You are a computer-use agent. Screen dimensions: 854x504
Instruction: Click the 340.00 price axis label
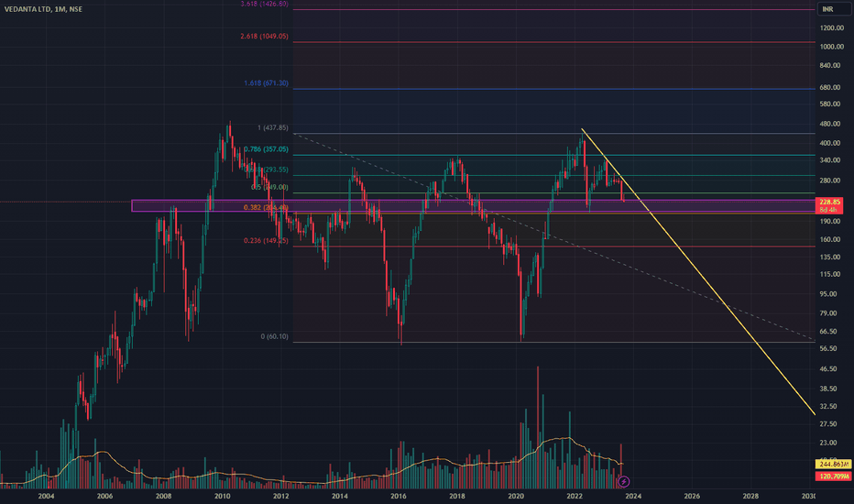pos(830,160)
